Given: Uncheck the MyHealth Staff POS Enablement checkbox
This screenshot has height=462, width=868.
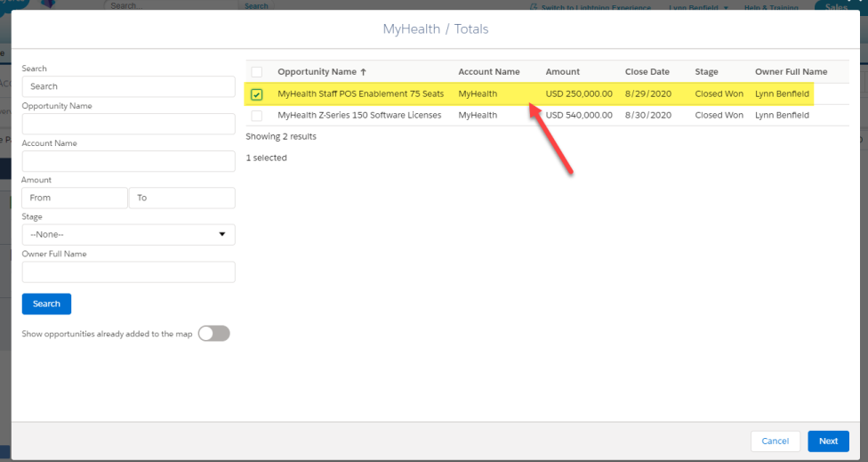Looking at the screenshot, I should tap(256, 94).
